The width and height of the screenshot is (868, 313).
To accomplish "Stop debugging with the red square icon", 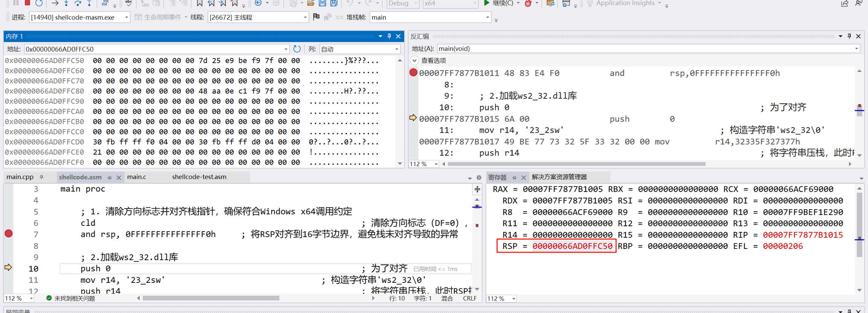I will (27, 3).
